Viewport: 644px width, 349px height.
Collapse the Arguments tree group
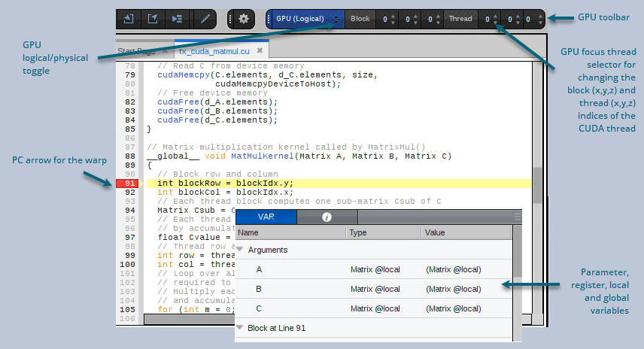240,250
